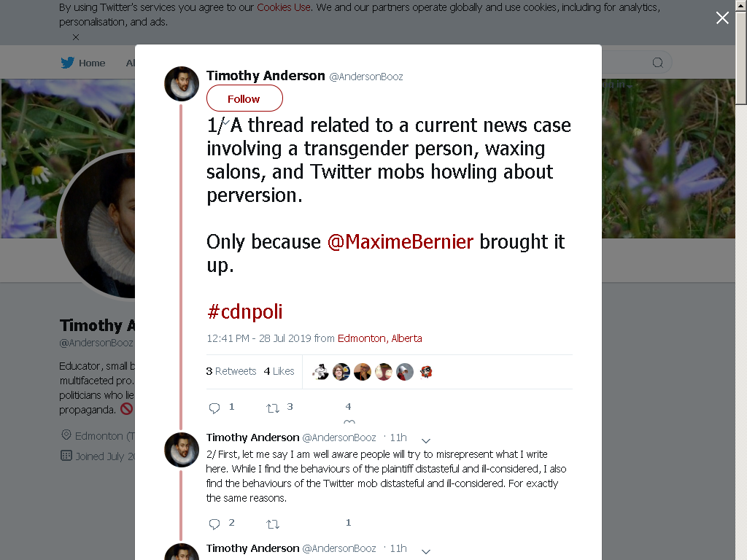Close the tweet overlay with the X
Image resolution: width=747 pixels, height=560 pixels.
[722, 18]
